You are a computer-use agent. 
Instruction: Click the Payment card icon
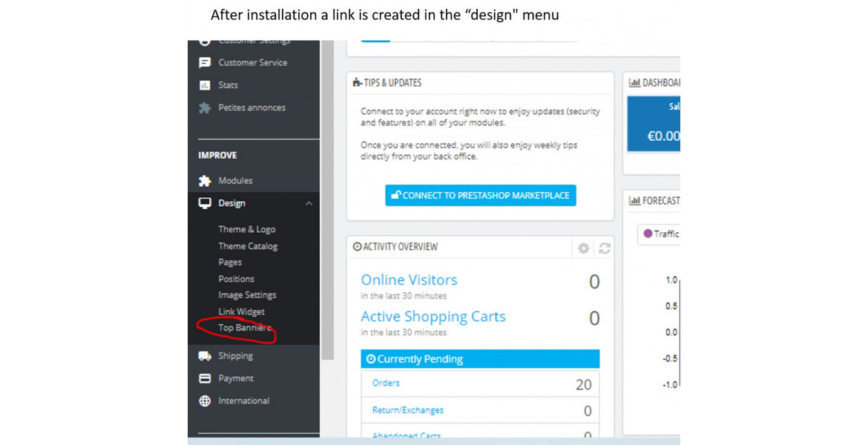click(204, 378)
